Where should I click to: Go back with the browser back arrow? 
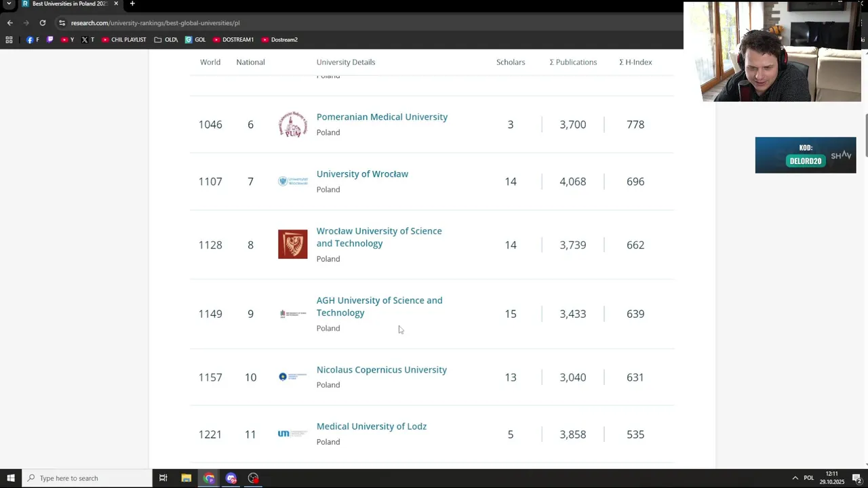[x=9, y=22]
